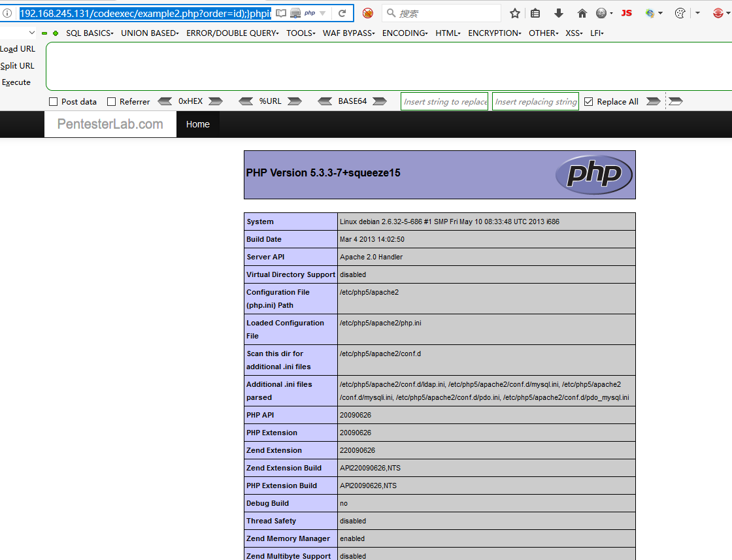Screen dimensions: 732x560
Task: Show bookmarks list icon
Action: point(535,13)
